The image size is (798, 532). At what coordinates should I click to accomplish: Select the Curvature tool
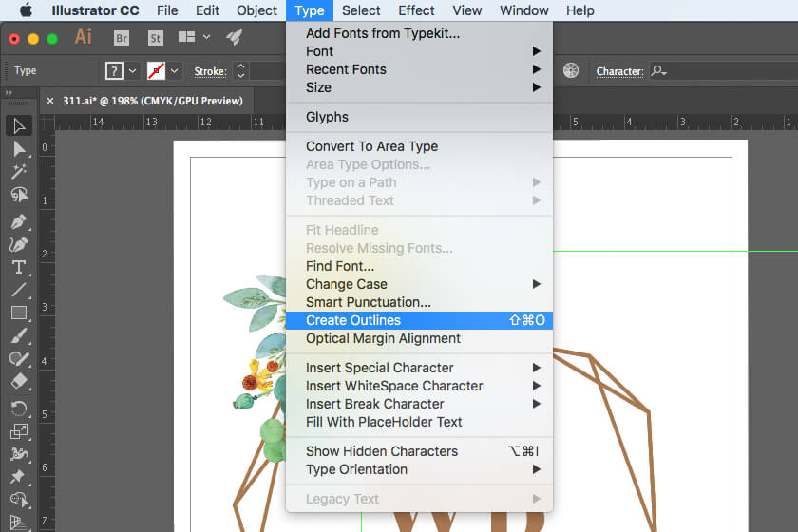(x=19, y=245)
